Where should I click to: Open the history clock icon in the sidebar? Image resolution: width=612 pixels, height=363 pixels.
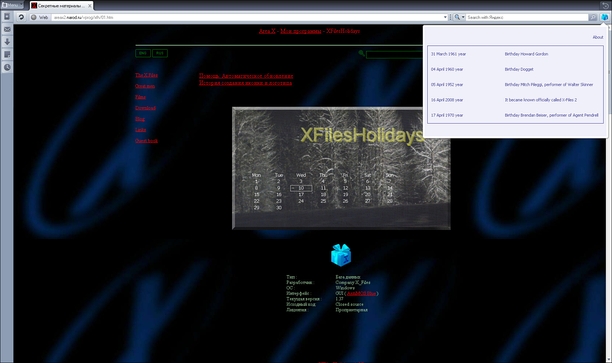7,67
